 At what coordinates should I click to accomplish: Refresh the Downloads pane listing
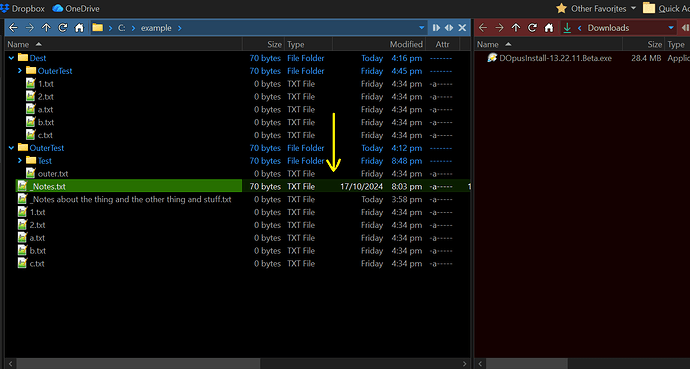[532, 28]
